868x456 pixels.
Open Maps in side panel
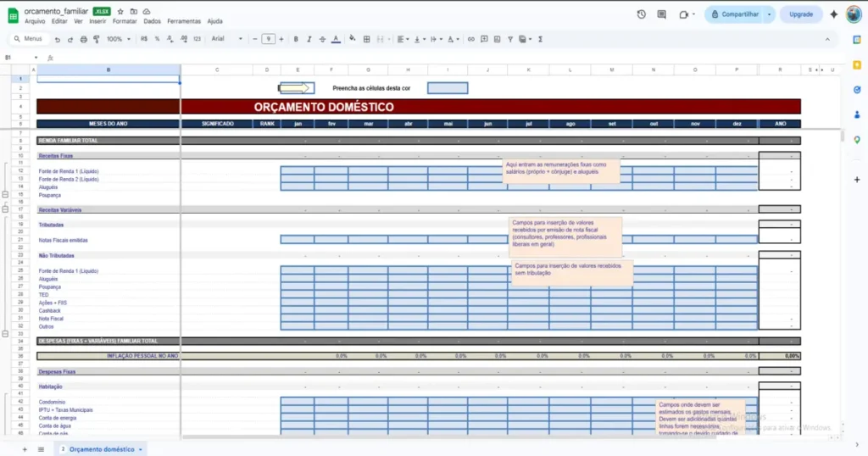coord(857,140)
